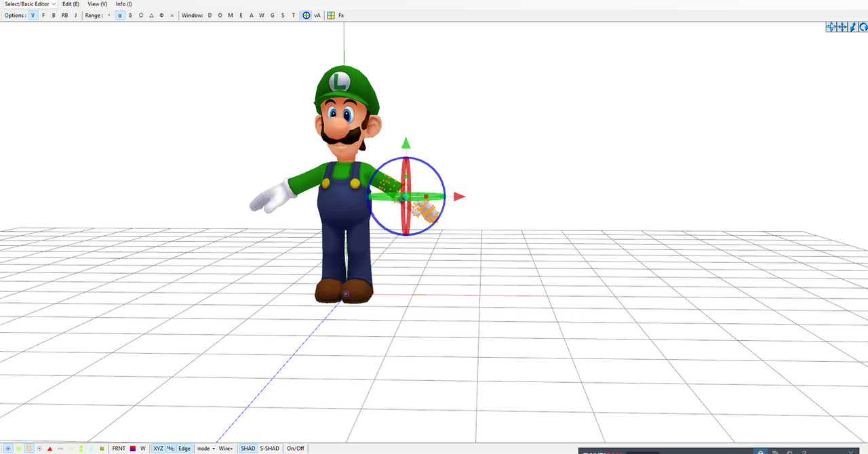Image resolution: width=868 pixels, height=454 pixels.
Task: Click the On/Off button
Action: [x=296, y=449]
